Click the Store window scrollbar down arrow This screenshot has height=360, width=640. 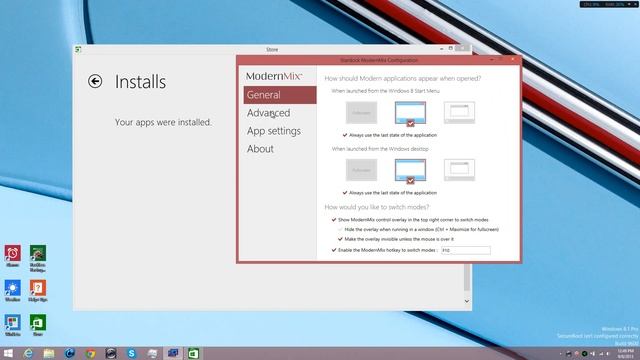pos(467,301)
